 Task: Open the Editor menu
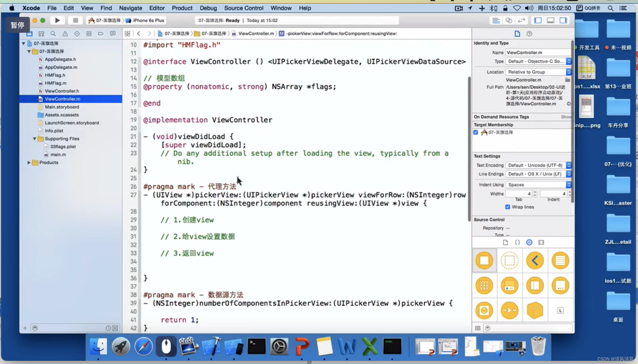click(x=157, y=8)
